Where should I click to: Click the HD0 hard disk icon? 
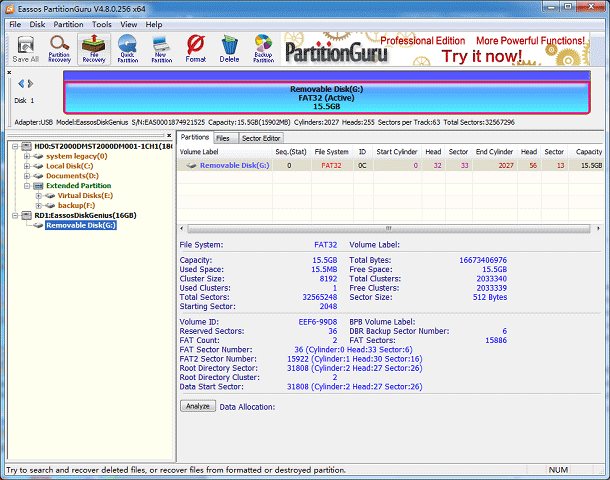pyautogui.click(x=26, y=146)
